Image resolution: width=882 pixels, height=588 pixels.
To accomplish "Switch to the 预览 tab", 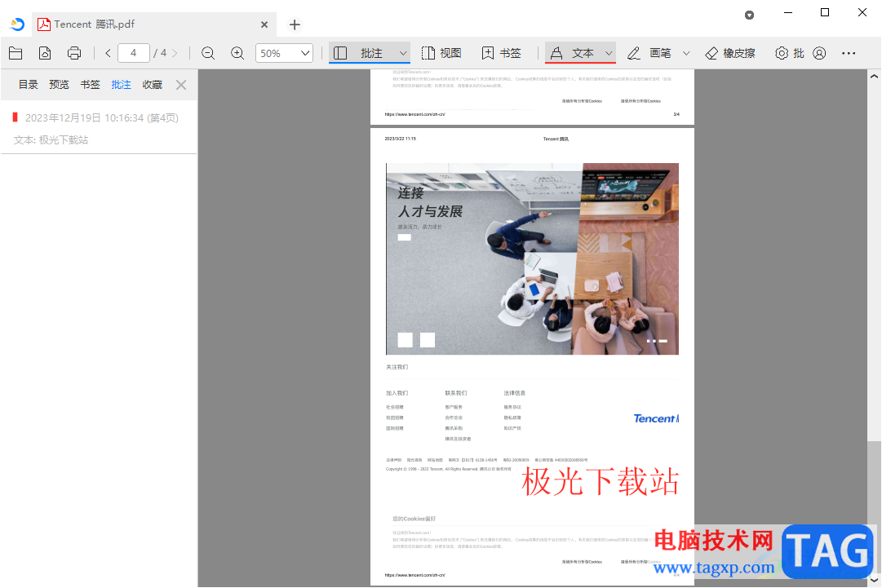I will tap(59, 85).
